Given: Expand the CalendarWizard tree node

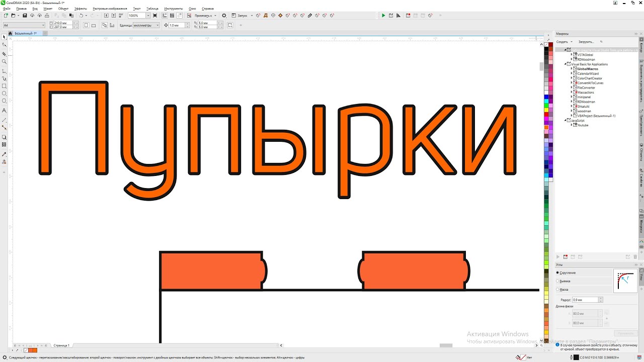Looking at the screenshot, I should (571, 73).
